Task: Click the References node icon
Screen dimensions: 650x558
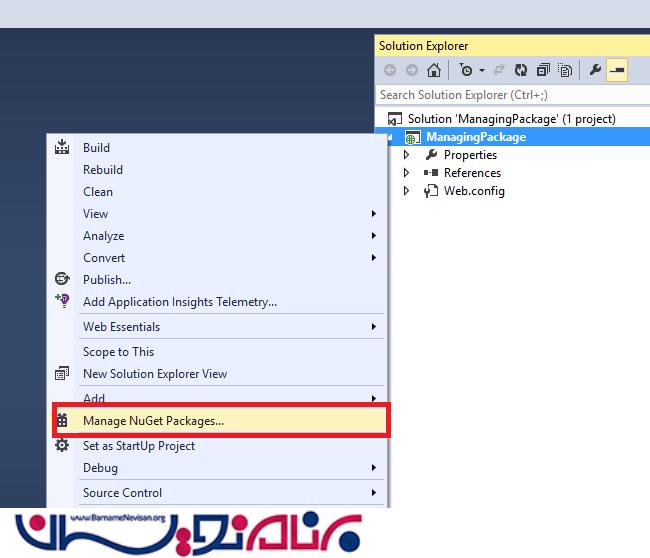Action: (x=431, y=172)
